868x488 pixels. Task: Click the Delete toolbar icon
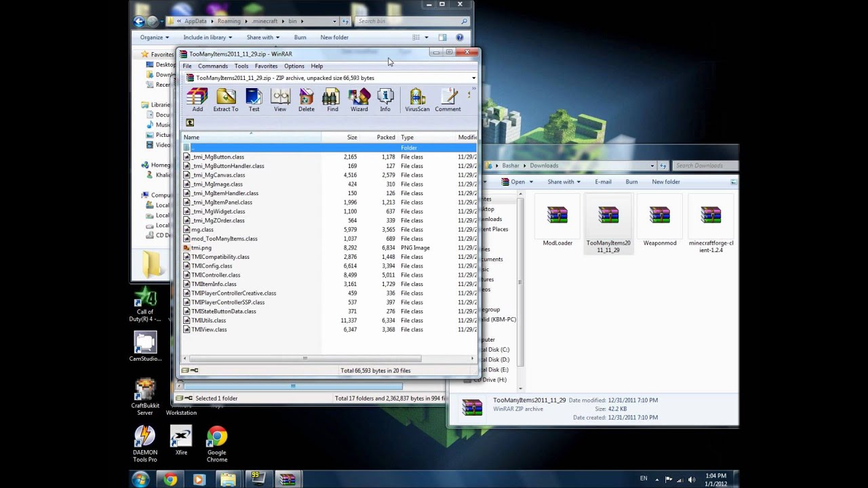[307, 100]
